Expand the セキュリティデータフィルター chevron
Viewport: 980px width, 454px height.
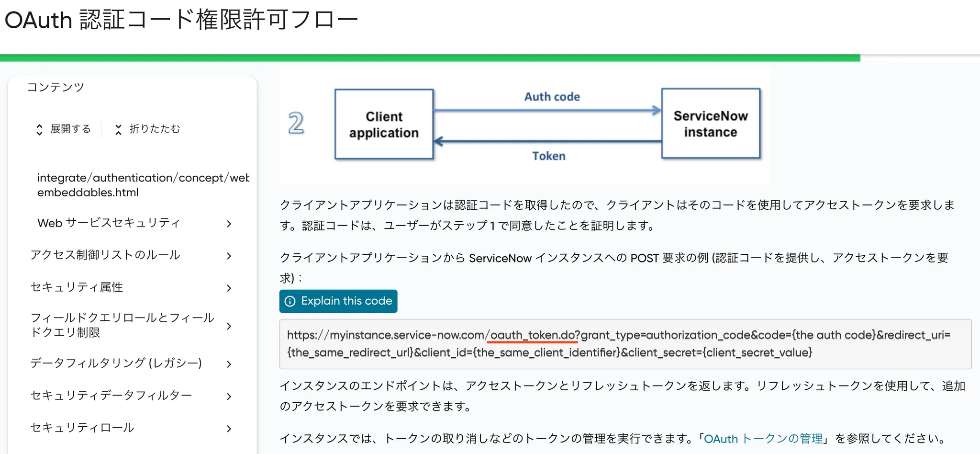coord(229,396)
